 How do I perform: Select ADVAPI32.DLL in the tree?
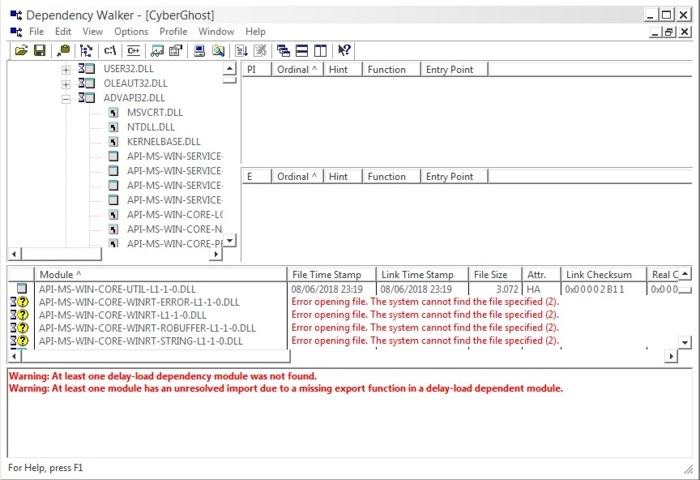click(134, 98)
